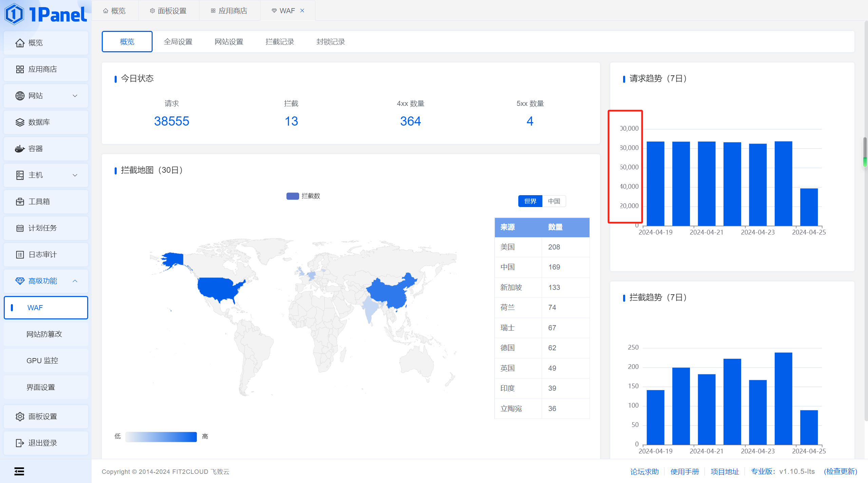Toggle the 拦截数 legend on the map
Screen dimensions: 868x483
point(303,196)
